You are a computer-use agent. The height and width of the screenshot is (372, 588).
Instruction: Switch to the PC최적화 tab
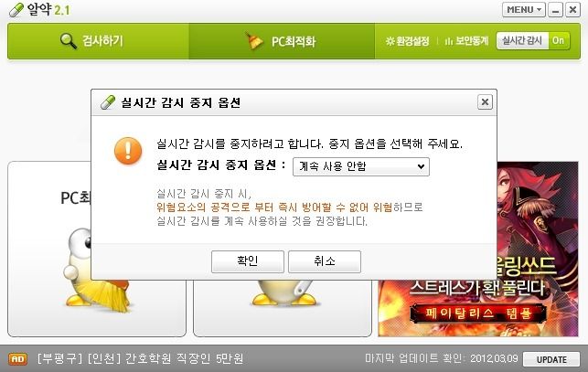click(282, 41)
